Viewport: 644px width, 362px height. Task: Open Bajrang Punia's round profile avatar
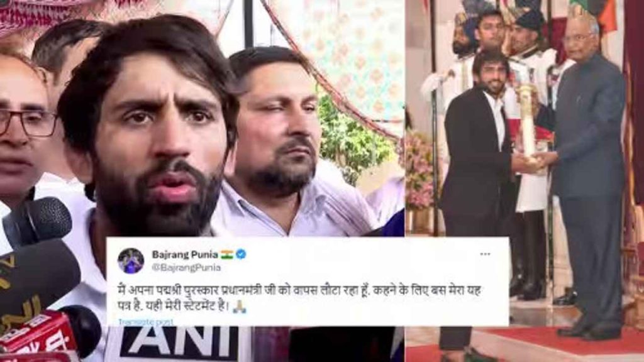click(x=131, y=261)
